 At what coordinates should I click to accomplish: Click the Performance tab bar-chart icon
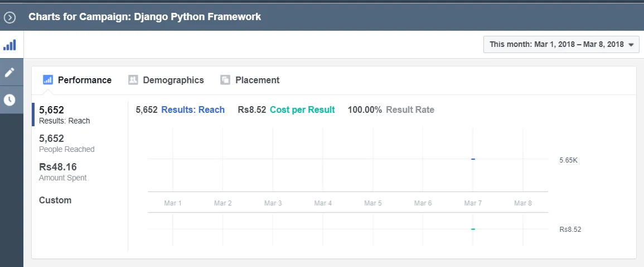coord(47,80)
